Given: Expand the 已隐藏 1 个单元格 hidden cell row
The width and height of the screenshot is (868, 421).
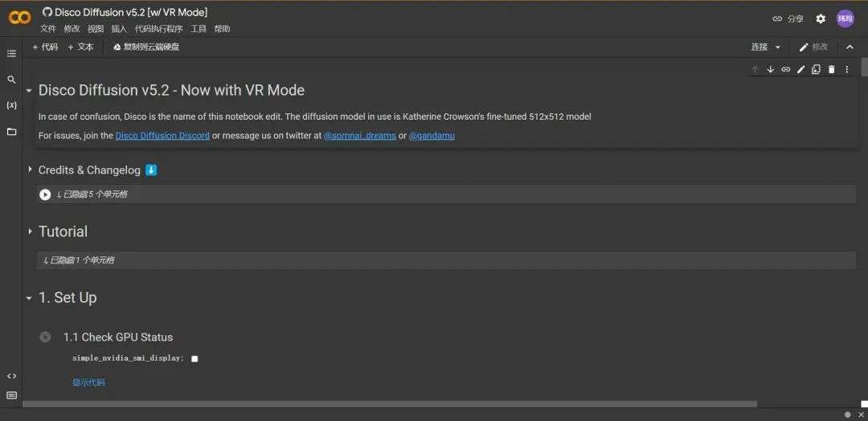Looking at the screenshot, I should click(446, 260).
